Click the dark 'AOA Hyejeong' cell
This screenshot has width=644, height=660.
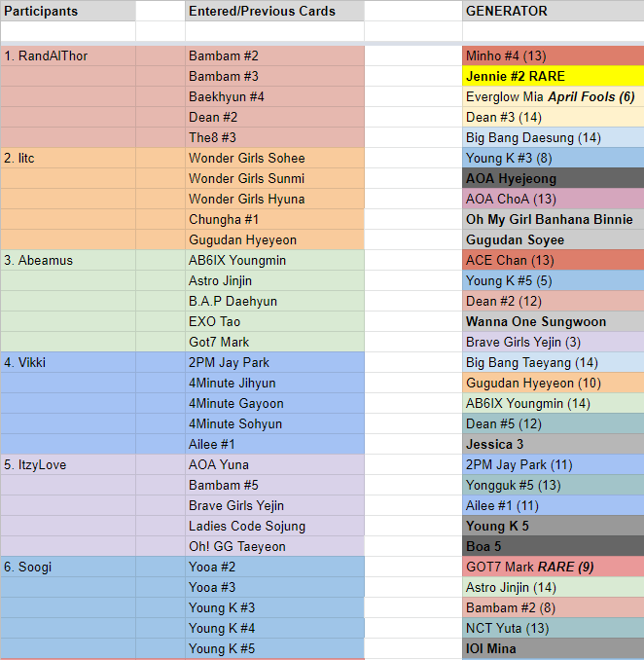(x=554, y=178)
